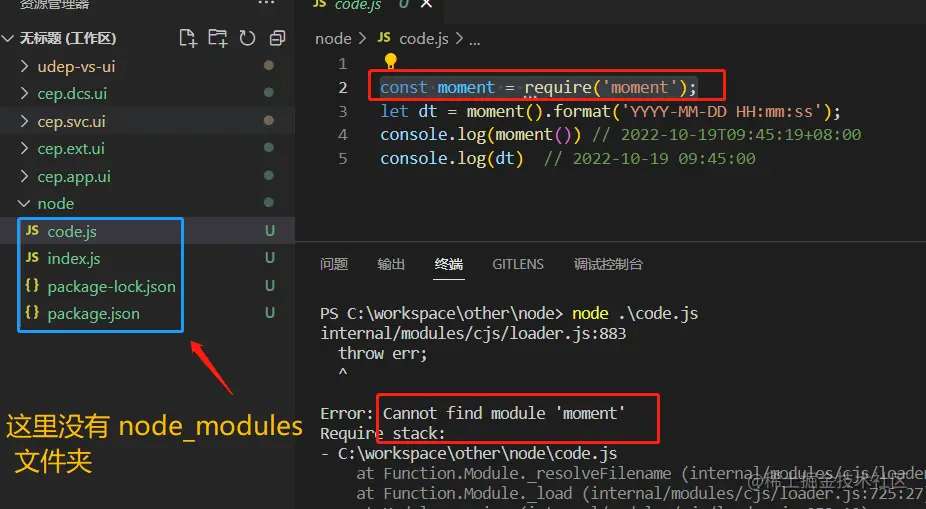Switch to the 输出 panel tab
Screen dimensions: 926x509
point(391,264)
